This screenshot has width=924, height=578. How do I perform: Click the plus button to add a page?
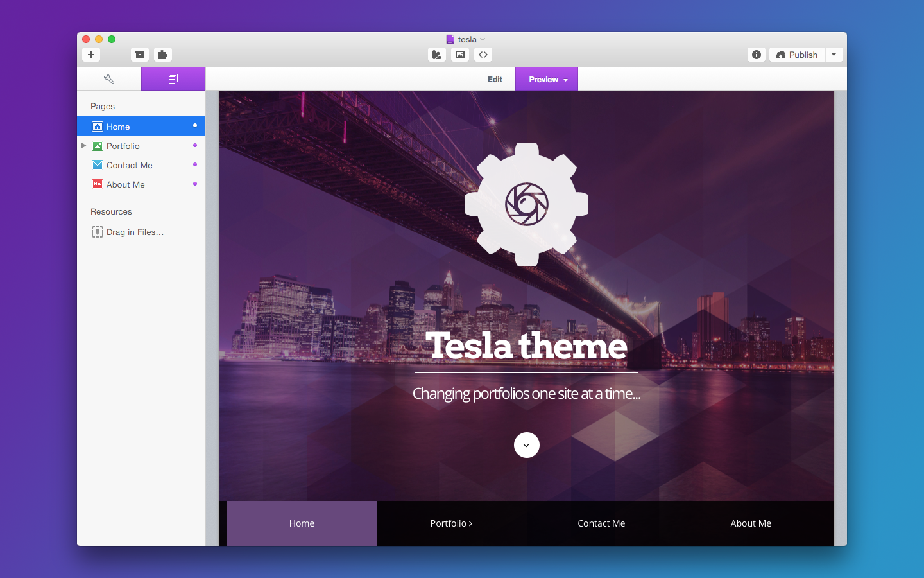click(91, 55)
